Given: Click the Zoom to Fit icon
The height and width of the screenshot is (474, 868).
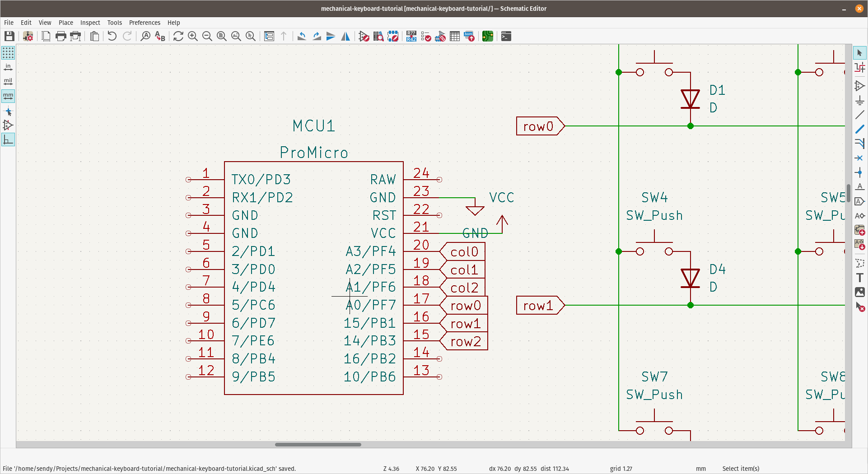Looking at the screenshot, I should [222, 36].
